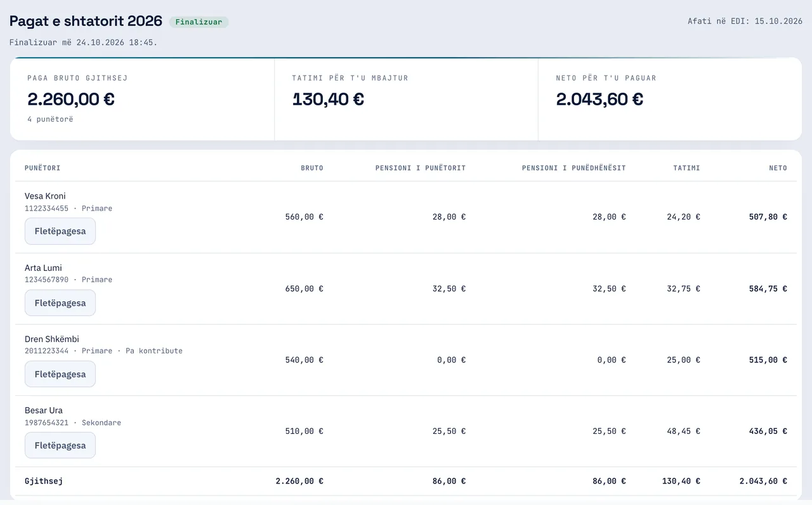Click the gross total 2.260,00 € summary card value
Screen dimensions: 812x505
pos(71,99)
